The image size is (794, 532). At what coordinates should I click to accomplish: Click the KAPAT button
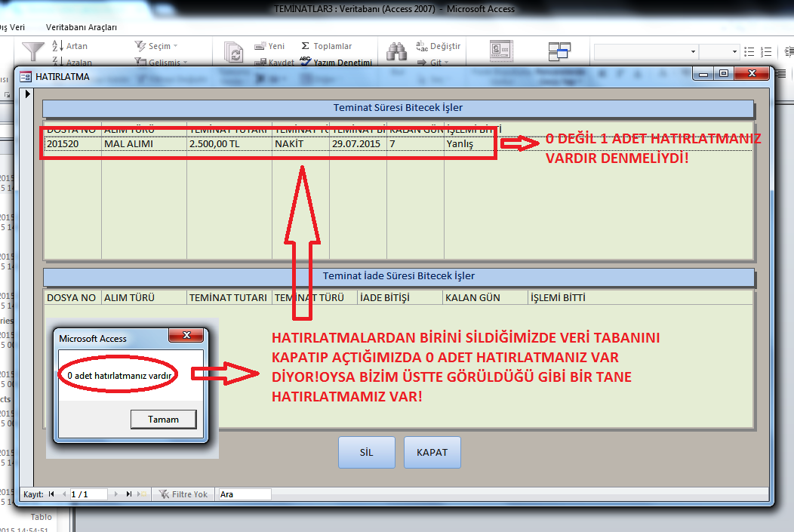(x=432, y=453)
